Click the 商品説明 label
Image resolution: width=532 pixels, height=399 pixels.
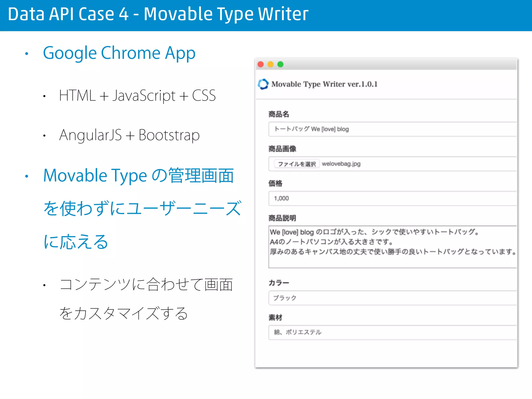pos(282,218)
